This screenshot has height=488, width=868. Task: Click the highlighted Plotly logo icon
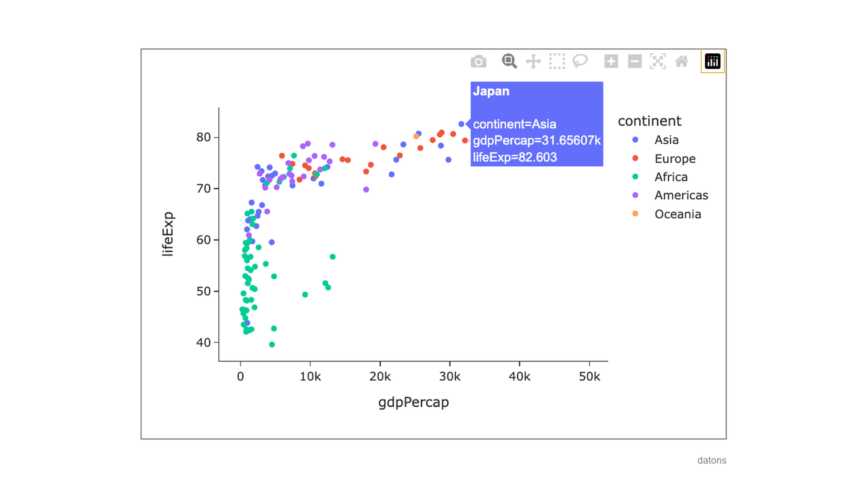pyautogui.click(x=712, y=61)
